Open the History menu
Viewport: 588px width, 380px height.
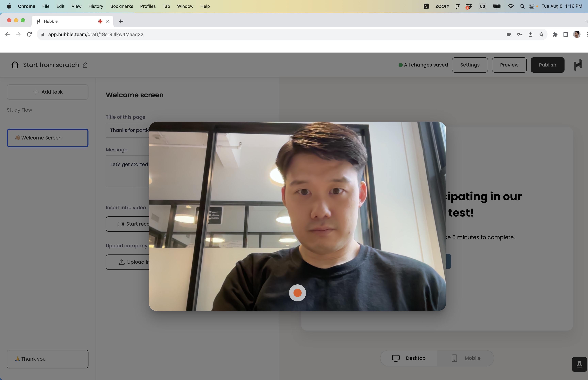pos(96,6)
